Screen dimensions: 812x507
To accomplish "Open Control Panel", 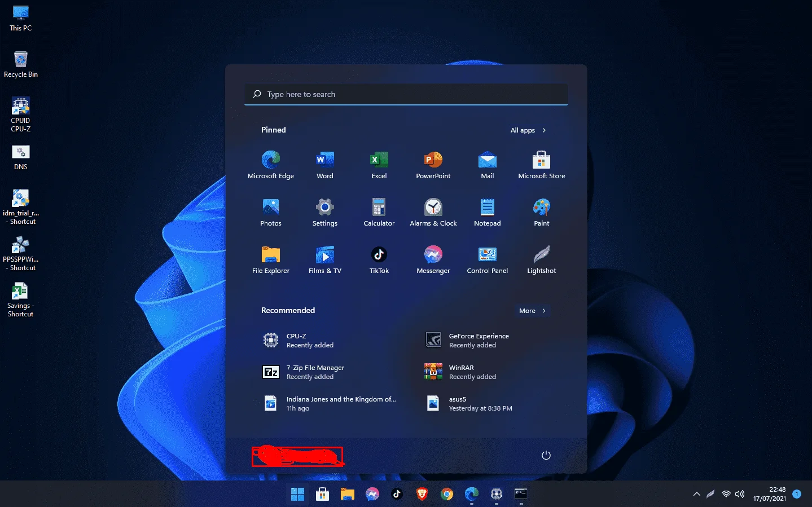I will click(488, 259).
